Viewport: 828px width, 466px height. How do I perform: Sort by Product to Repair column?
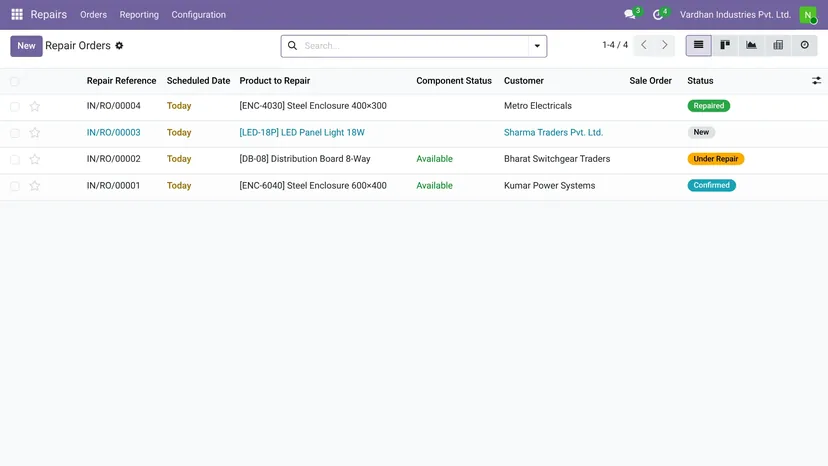click(275, 81)
